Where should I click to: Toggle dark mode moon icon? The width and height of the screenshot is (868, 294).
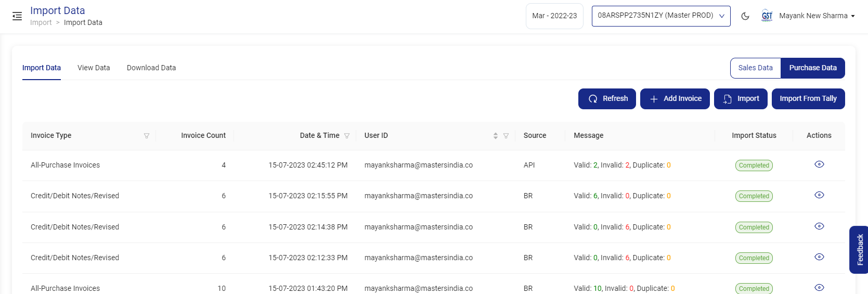tap(745, 16)
